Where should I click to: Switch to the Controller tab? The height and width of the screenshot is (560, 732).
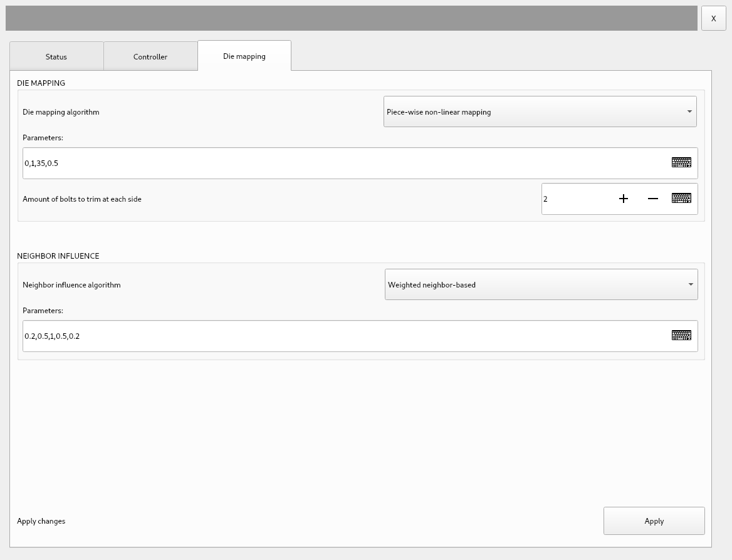click(150, 56)
